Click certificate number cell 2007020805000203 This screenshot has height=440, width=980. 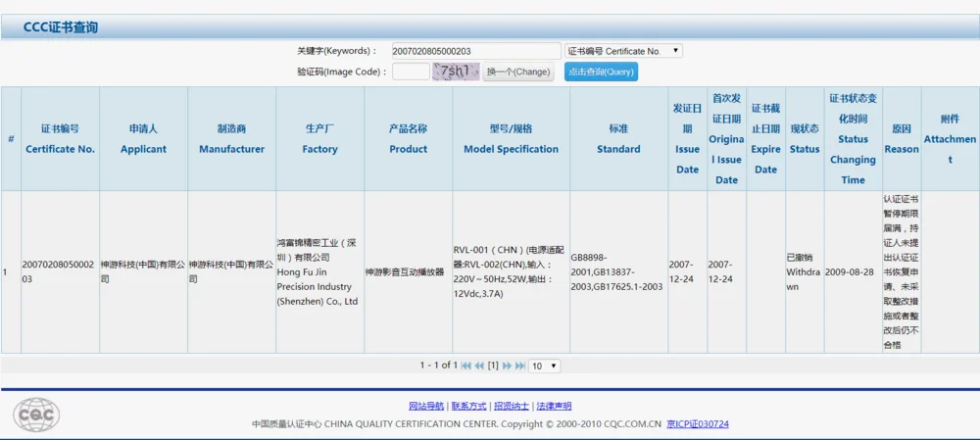(58, 271)
